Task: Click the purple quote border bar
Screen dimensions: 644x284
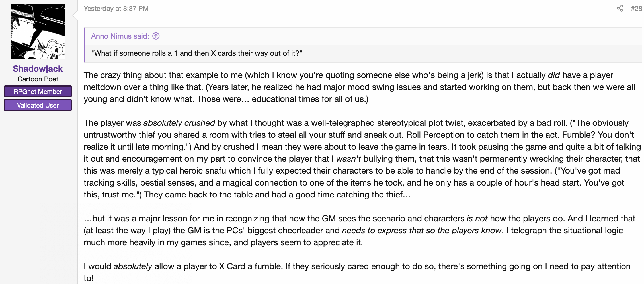Action: [85, 45]
